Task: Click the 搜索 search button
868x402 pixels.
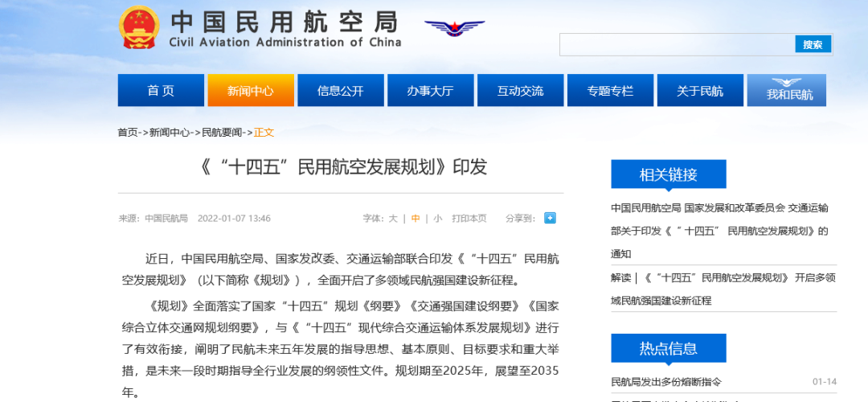Action: pyautogui.click(x=813, y=45)
